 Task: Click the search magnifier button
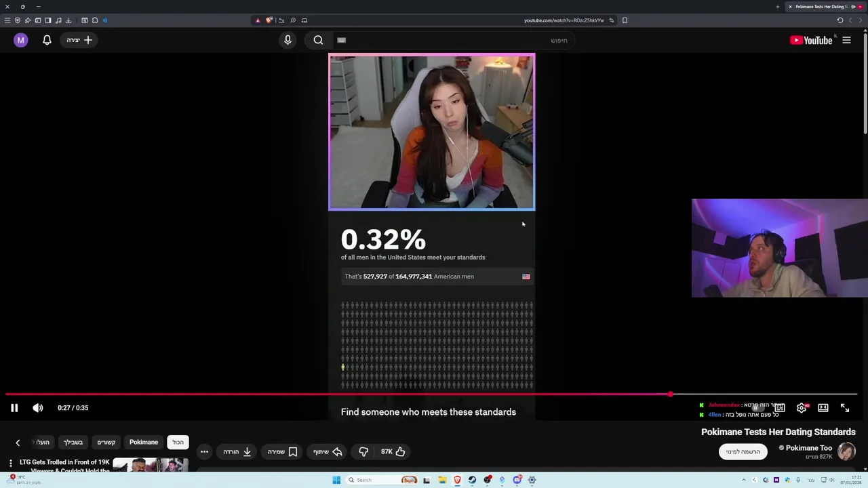(318, 40)
